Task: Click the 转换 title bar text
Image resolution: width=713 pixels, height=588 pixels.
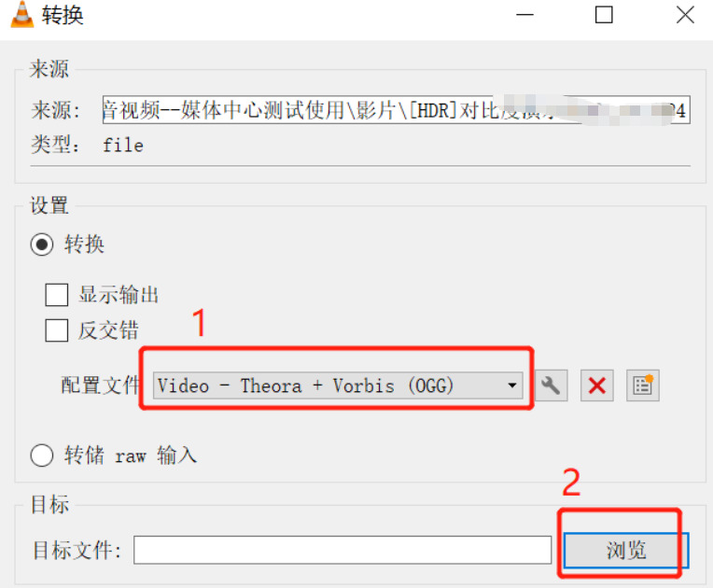Action: coord(63,15)
